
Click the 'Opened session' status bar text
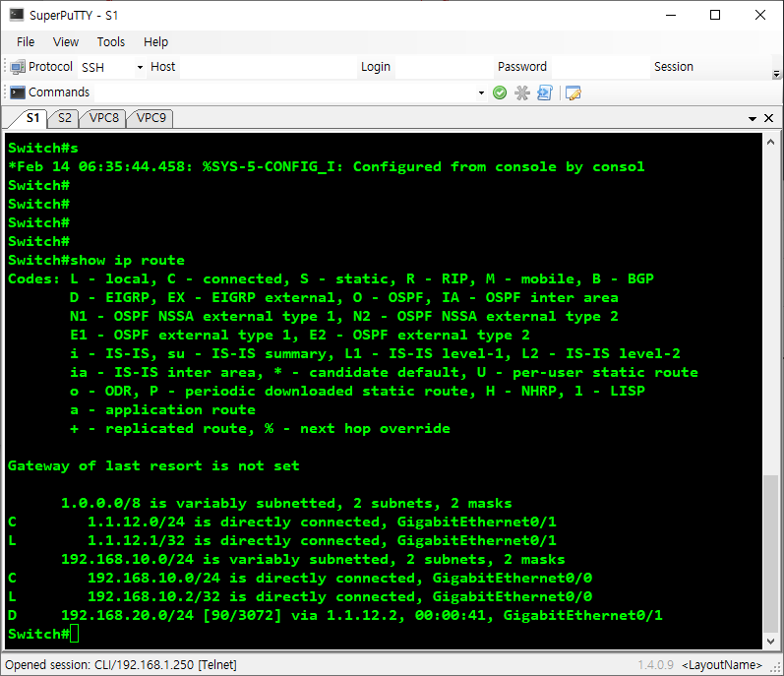coord(121,665)
